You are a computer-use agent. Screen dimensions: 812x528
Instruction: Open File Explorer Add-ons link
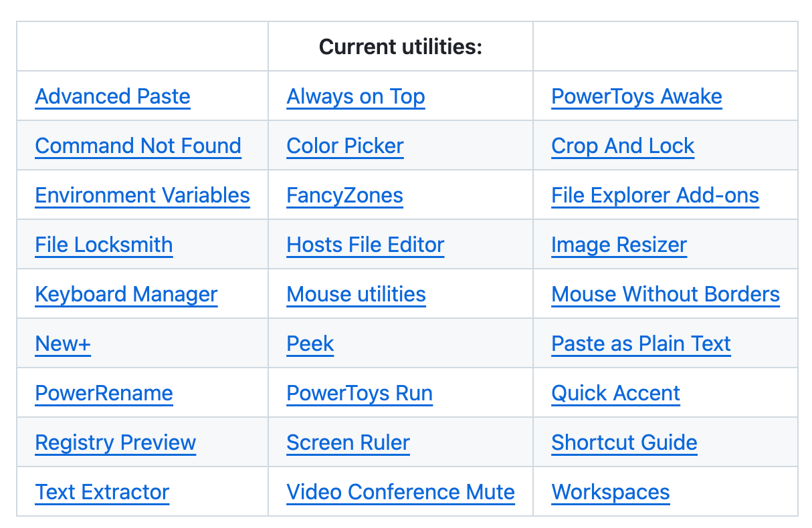655,195
